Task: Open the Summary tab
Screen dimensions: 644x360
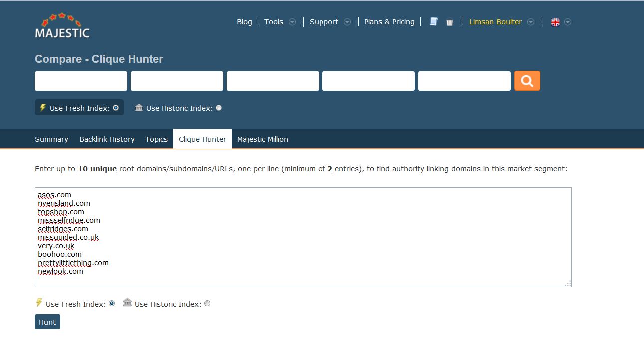Action: [x=51, y=139]
